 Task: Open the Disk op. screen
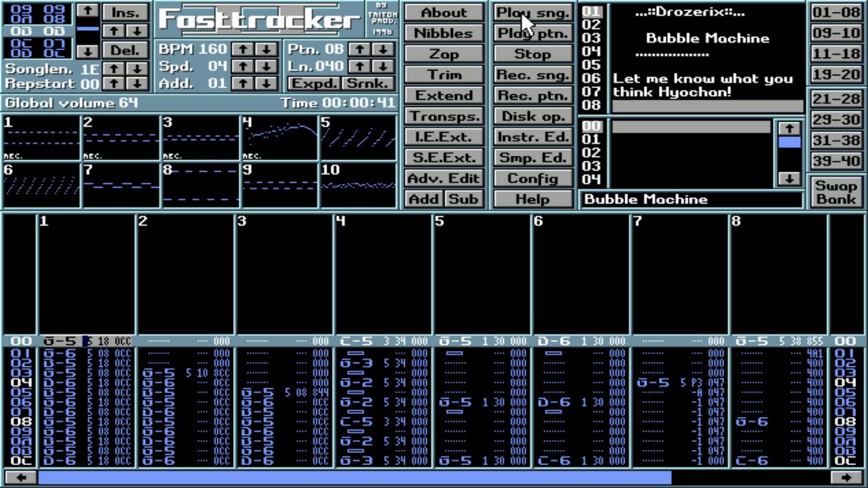tap(532, 116)
